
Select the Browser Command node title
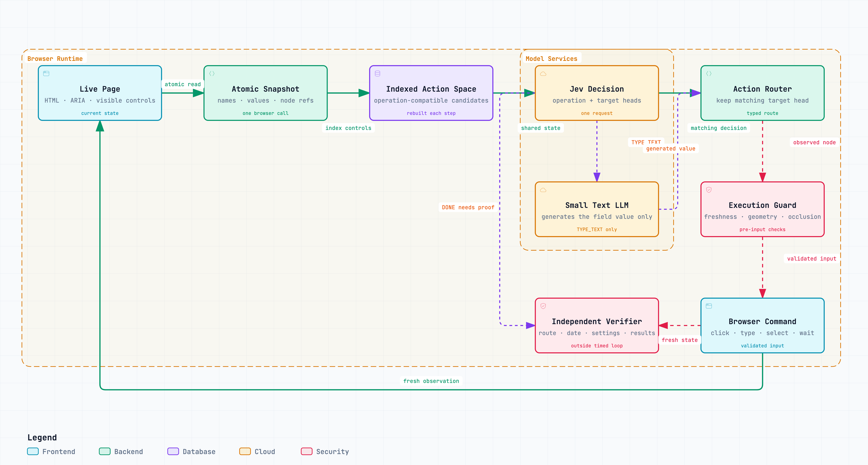762,322
